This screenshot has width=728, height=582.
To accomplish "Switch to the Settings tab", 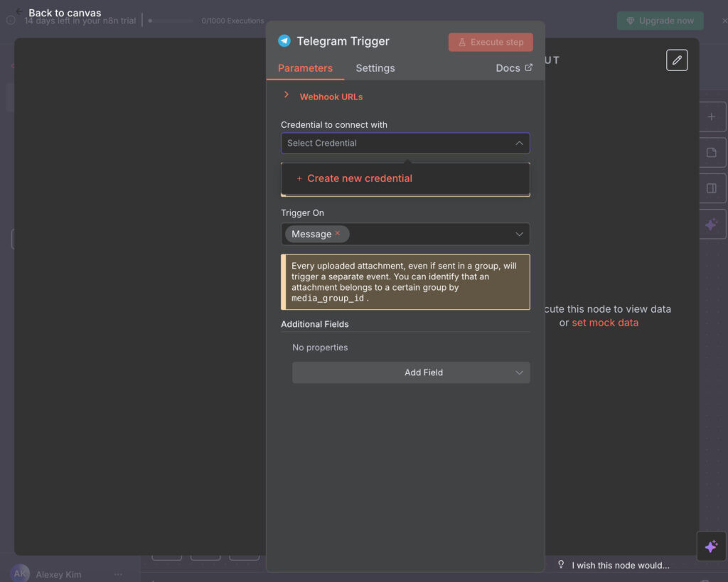I will point(375,68).
